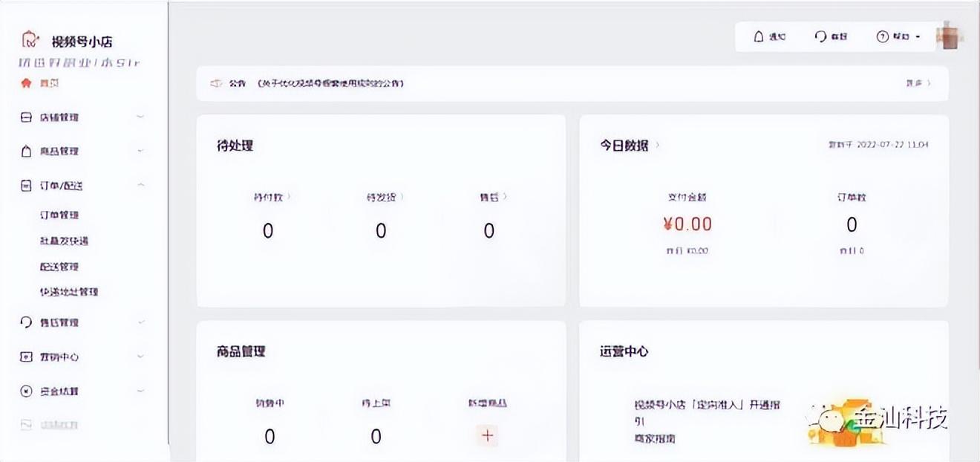The width and height of the screenshot is (980, 462).
Task: Click the home icon in sidebar
Action: [27, 83]
